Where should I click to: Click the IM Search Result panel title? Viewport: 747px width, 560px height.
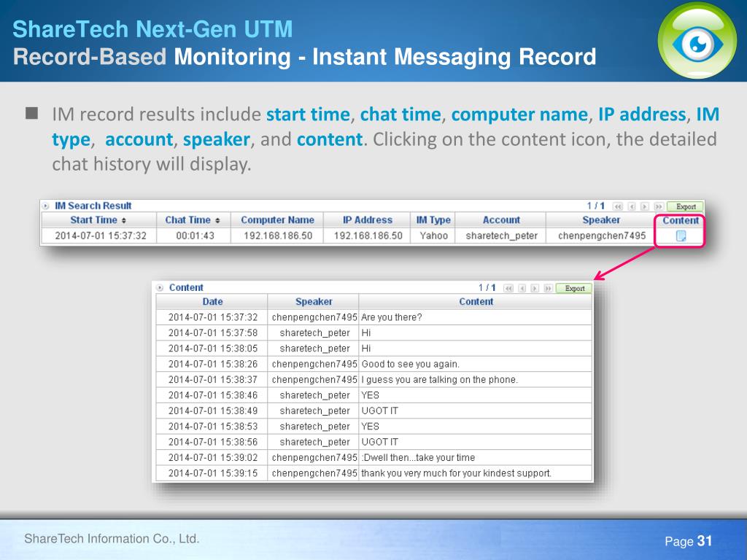[93, 206]
